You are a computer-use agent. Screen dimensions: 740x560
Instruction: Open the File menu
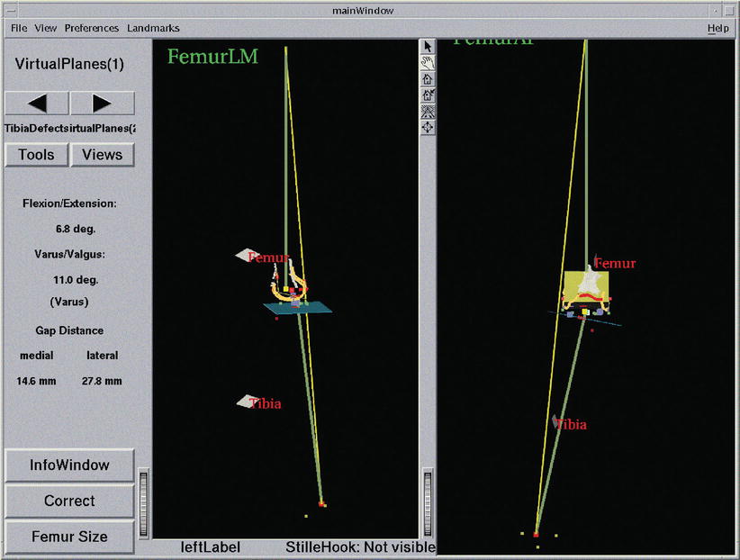18,28
